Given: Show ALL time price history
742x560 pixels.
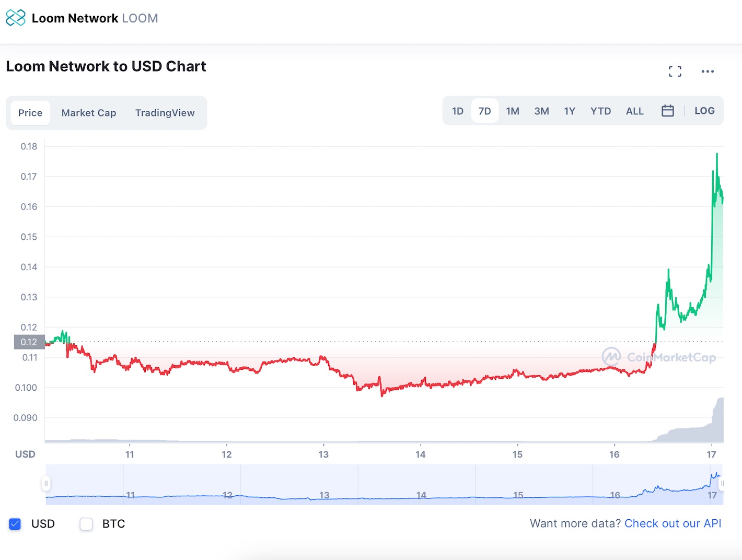Looking at the screenshot, I should [635, 111].
